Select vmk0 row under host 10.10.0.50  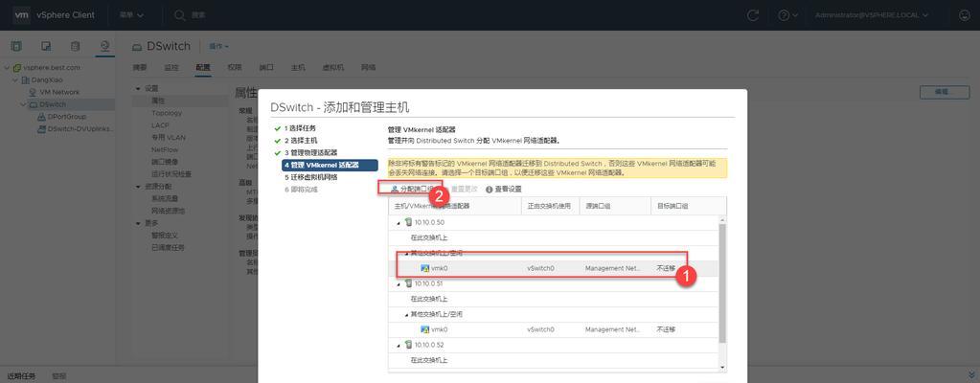point(554,268)
